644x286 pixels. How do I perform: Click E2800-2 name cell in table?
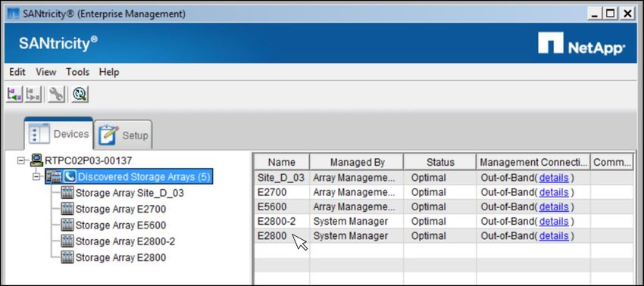click(282, 221)
